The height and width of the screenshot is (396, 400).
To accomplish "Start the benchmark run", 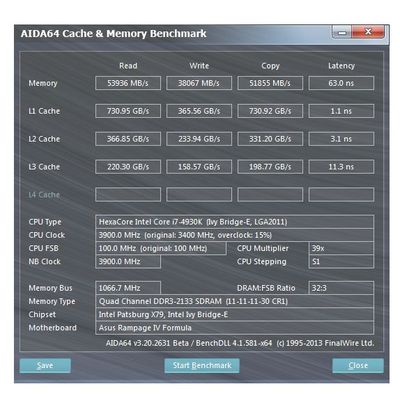I will coord(202,365).
